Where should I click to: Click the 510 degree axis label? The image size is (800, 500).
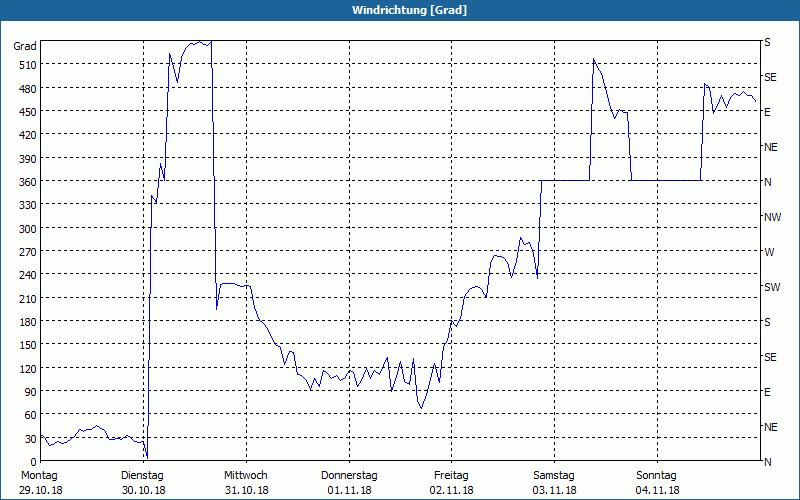28,65
